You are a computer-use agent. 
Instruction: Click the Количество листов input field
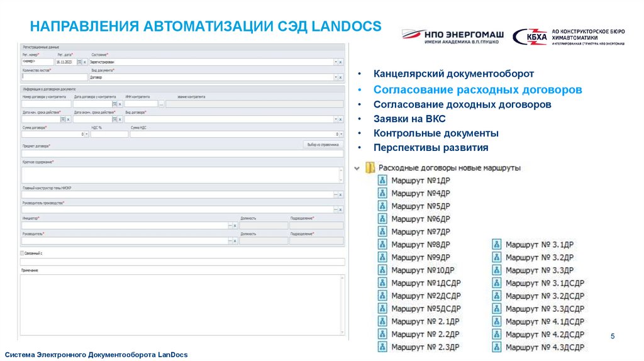pyautogui.click(x=53, y=78)
